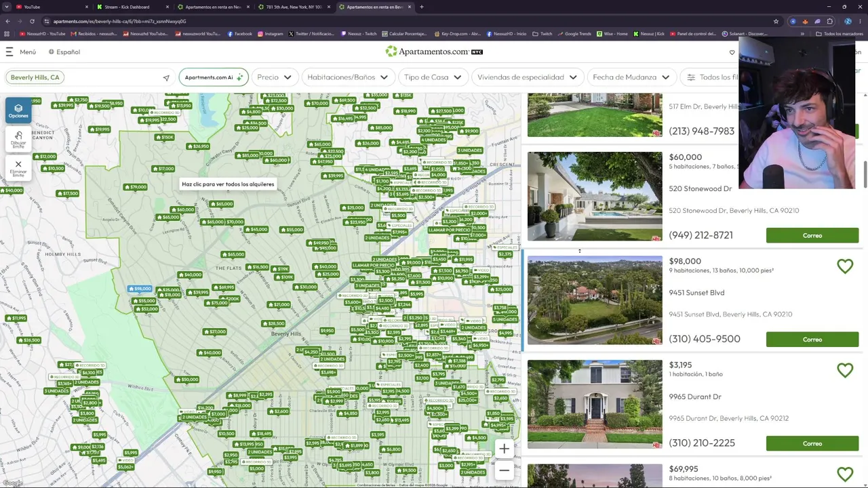Use current location arrow in search box

pos(166,77)
